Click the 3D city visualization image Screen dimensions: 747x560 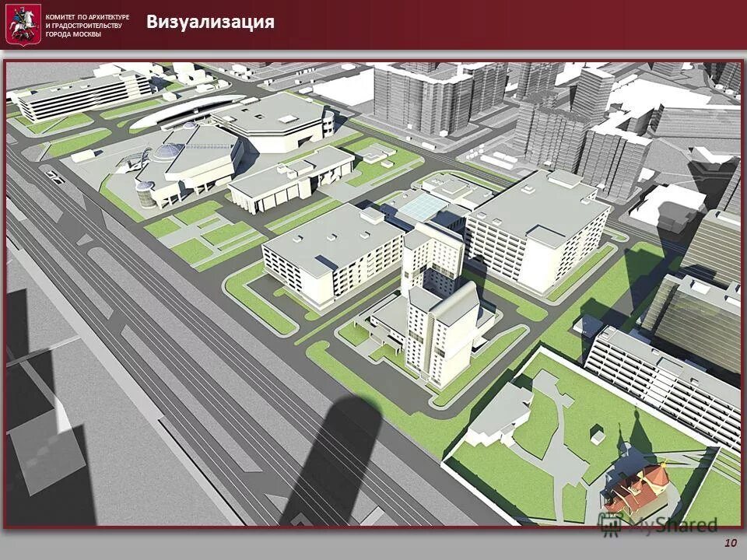pos(373,294)
